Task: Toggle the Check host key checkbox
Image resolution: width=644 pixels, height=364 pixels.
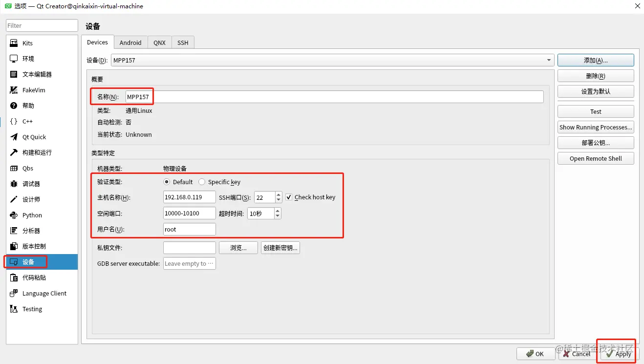Action: pyautogui.click(x=289, y=197)
